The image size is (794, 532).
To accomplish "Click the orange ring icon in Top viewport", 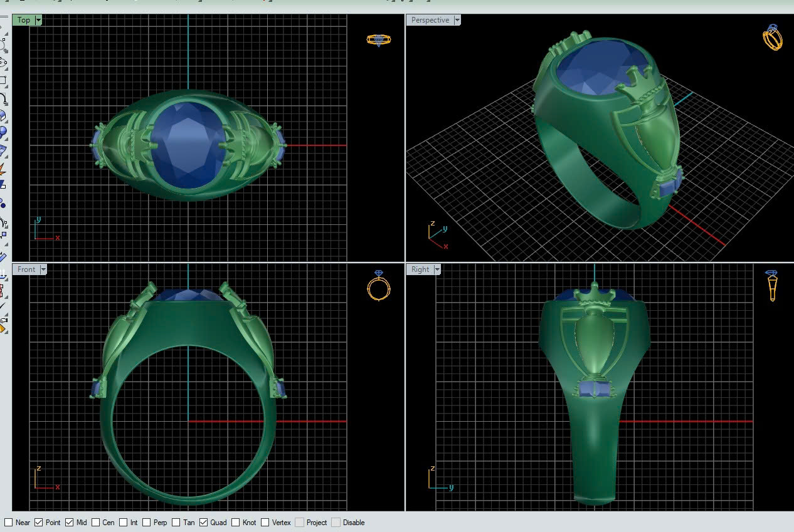I will [x=379, y=40].
